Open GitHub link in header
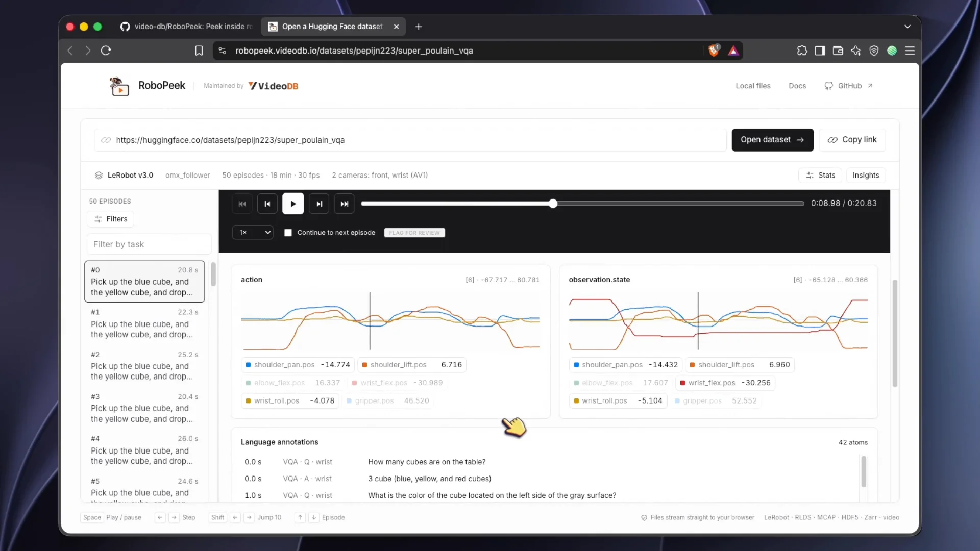980x551 pixels. coord(848,86)
